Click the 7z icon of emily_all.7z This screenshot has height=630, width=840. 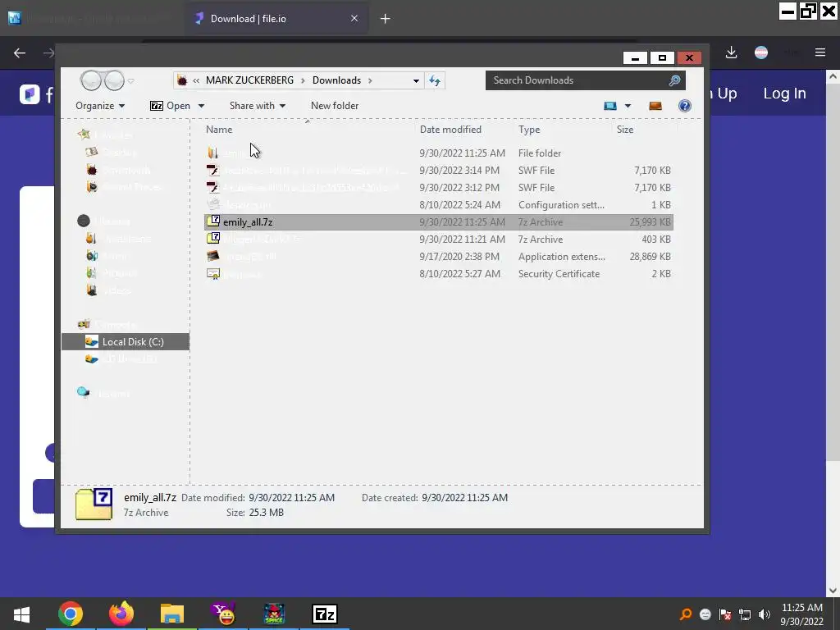click(213, 221)
